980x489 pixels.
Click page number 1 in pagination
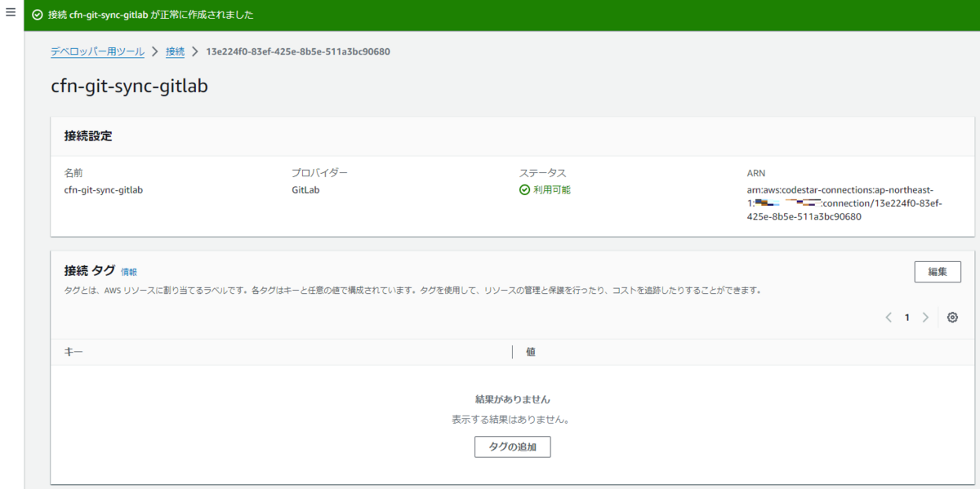click(906, 318)
